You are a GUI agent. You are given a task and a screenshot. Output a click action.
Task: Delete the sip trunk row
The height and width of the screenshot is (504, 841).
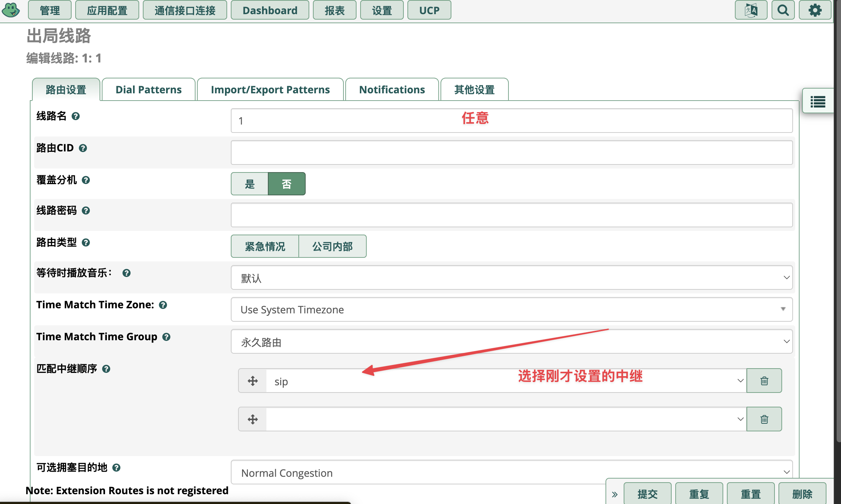click(x=764, y=381)
